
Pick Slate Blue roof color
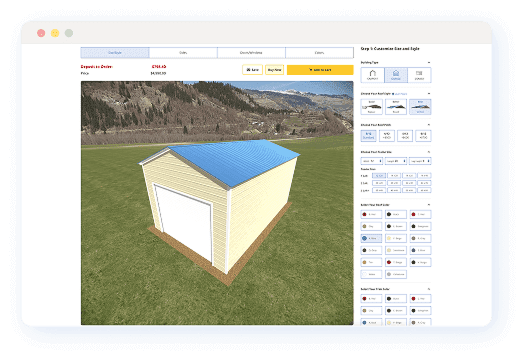pyautogui.click(x=420, y=250)
